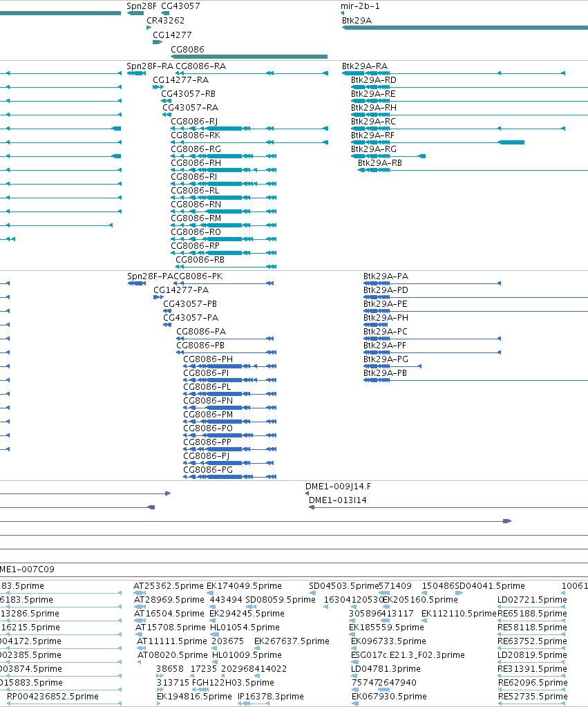Click the mir-2b-1 gene label
This screenshot has width=588, height=707.
coord(360,6)
